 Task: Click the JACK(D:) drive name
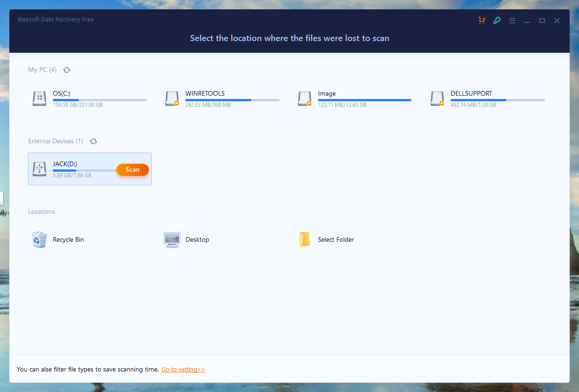point(65,164)
